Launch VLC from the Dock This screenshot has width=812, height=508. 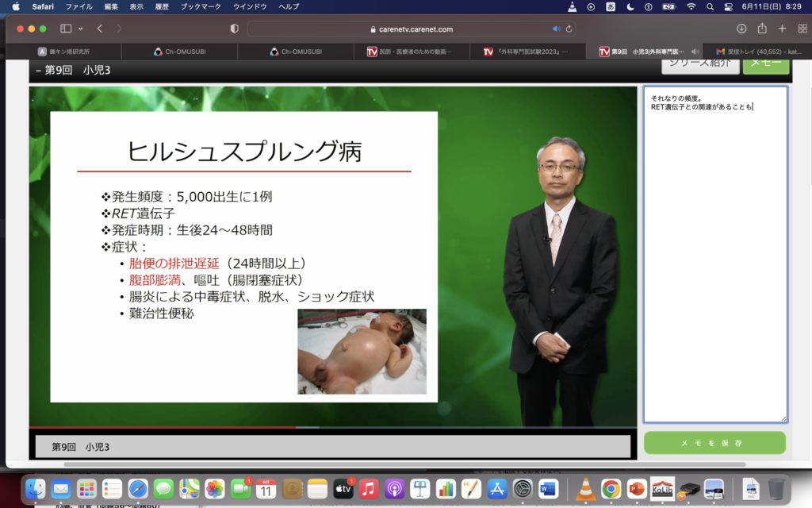[586, 489]
